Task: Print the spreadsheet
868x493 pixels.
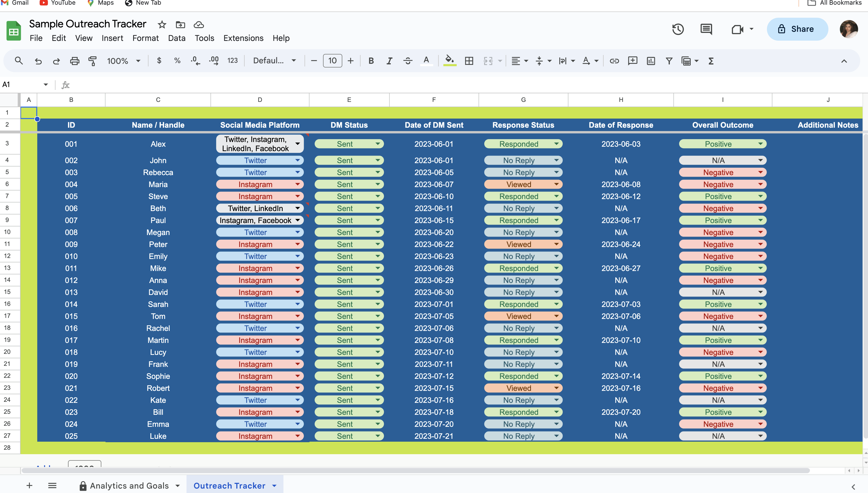Action: [75, 61]
